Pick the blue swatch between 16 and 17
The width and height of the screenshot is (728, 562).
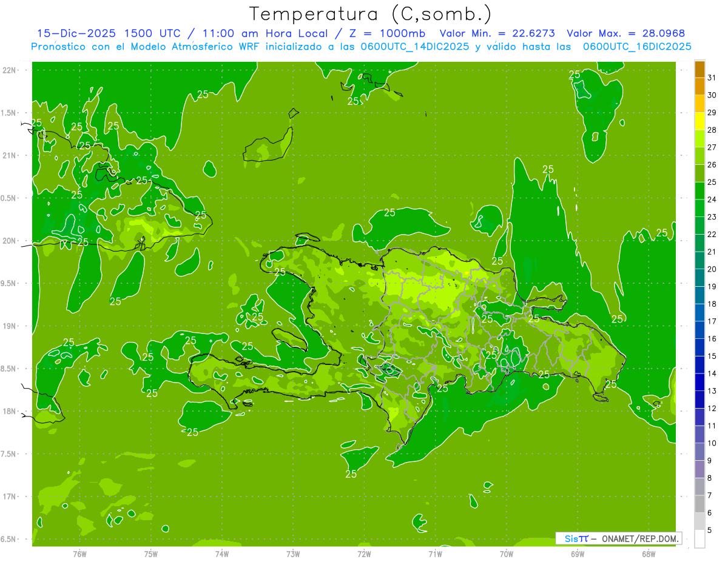[x=699, y=330]
